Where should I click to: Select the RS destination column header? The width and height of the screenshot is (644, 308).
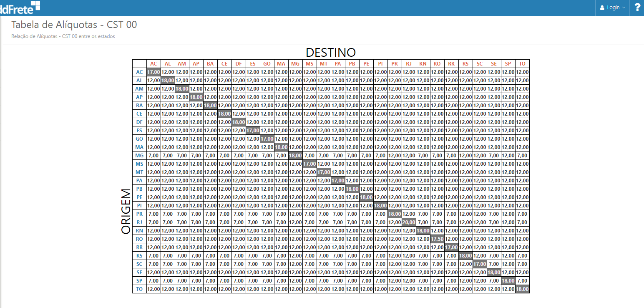[x=465, y=63]
